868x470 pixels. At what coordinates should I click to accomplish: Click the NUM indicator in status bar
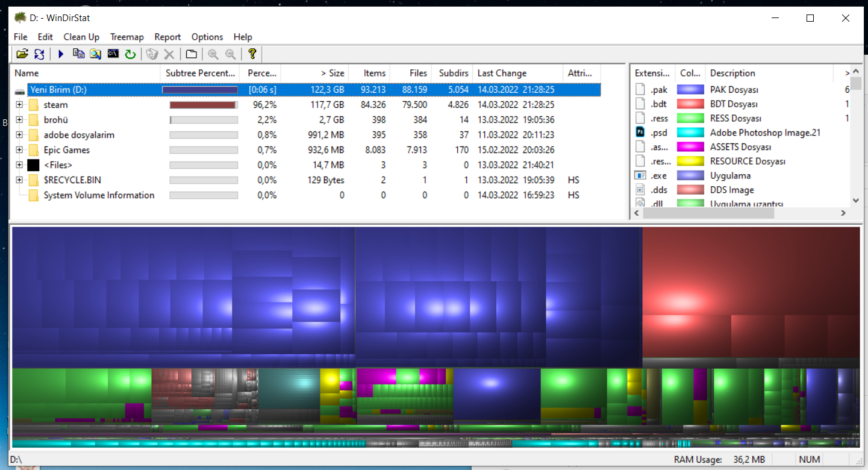(x=810, y=460)
